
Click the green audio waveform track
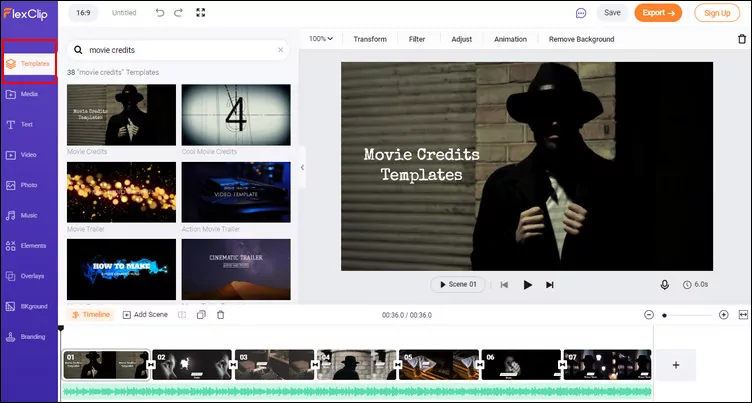[x=357, y=391]
